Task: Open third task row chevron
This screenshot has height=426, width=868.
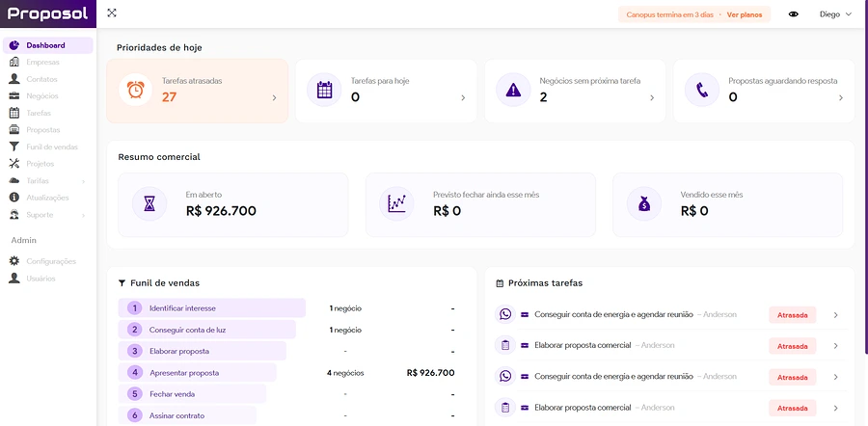Action: tap(836, 377)
